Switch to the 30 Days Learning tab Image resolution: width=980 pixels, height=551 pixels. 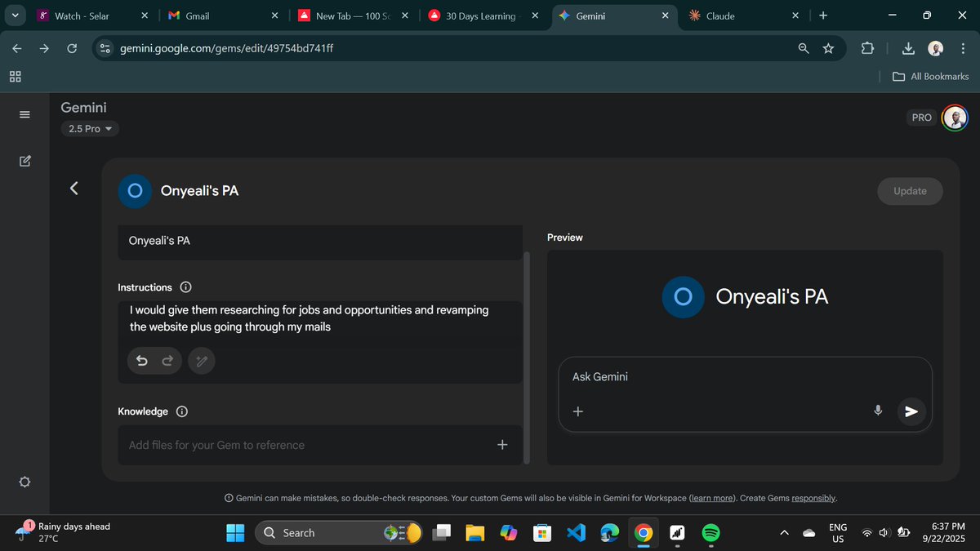(x=482, y=16)
